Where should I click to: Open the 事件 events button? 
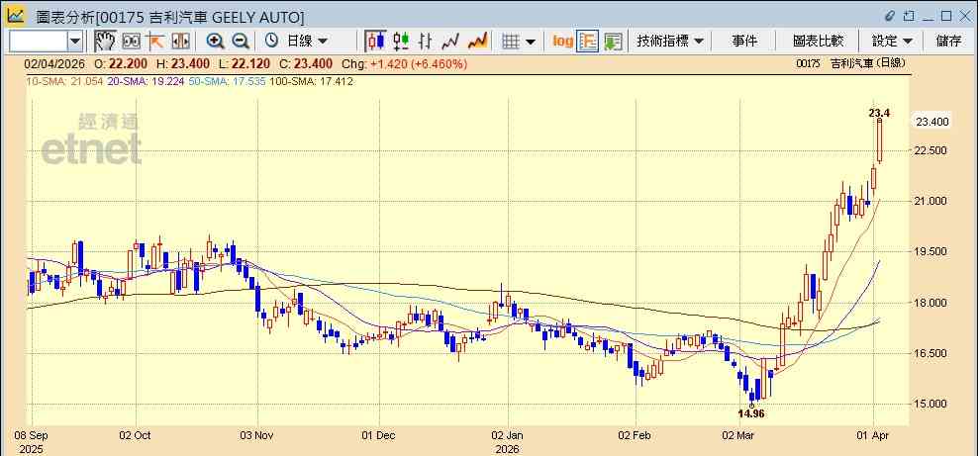pyautogui.click(x=744, y=42)
